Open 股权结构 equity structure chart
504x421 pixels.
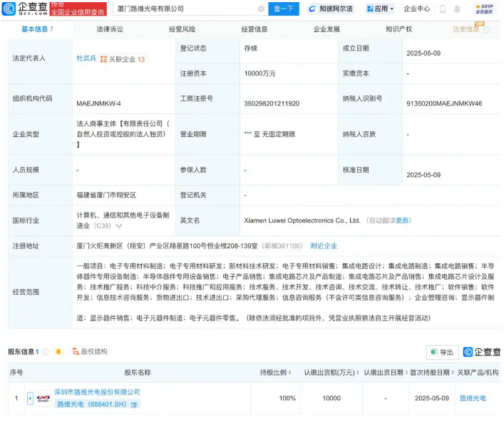(x=90, y=352)
